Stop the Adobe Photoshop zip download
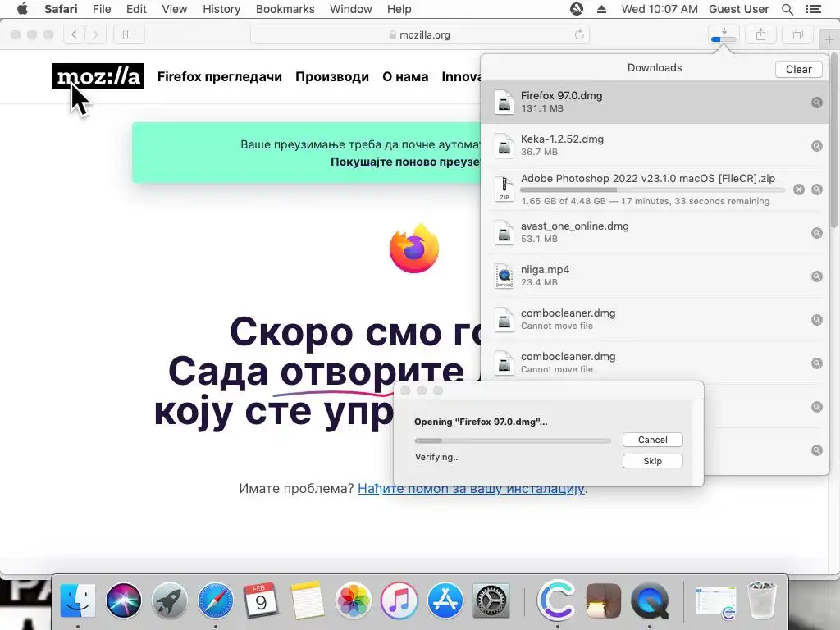 coord(799,189)
